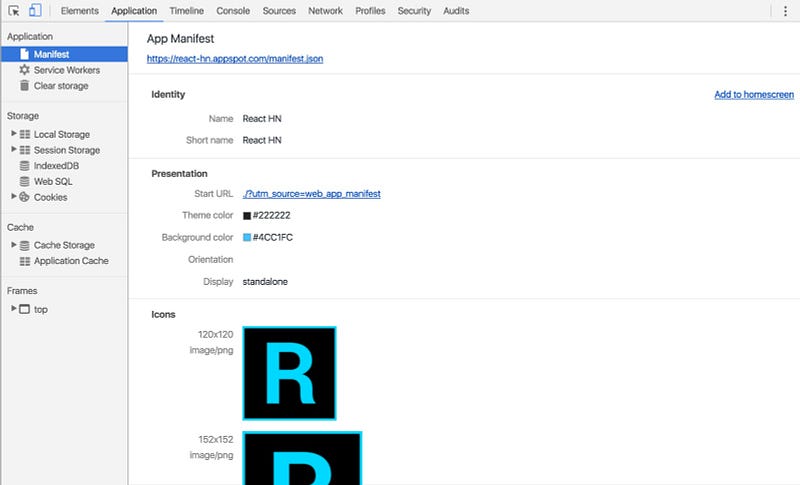Click the Local Storage grid icon

24,134
